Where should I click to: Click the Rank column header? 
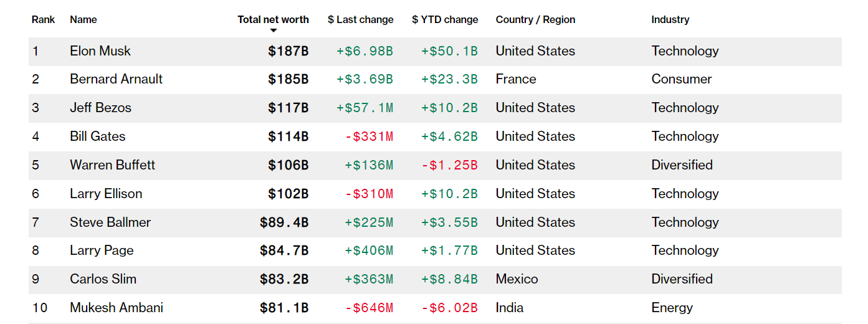click(43, 19)
